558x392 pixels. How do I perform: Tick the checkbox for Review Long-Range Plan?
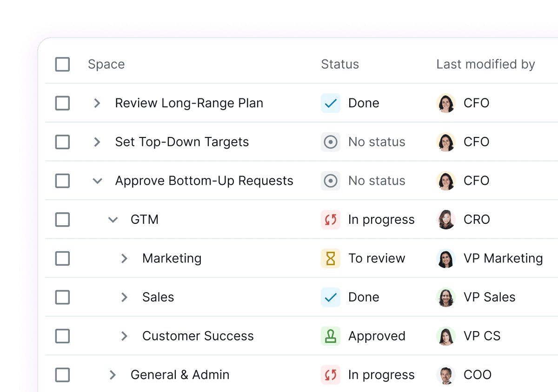click(62, 103)
